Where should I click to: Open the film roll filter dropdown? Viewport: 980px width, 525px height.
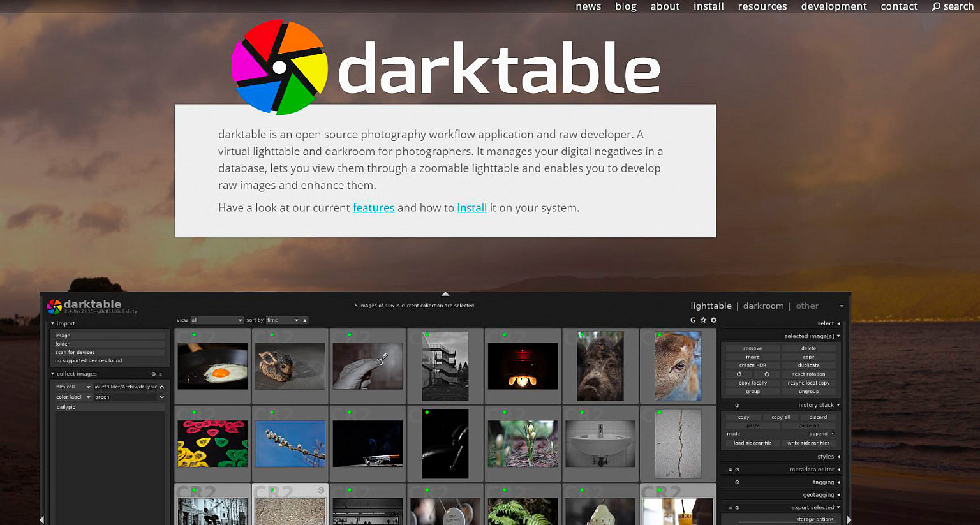(x=89, y=387)
